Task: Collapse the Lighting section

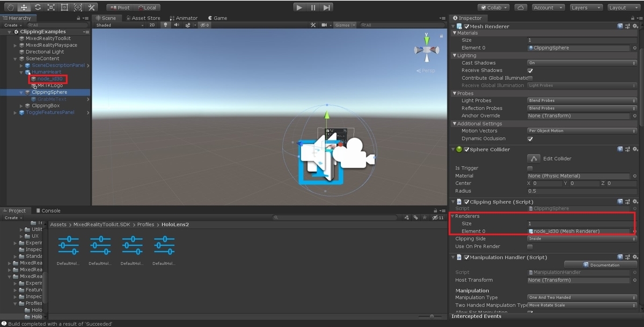Action: pyautogui.click(x=455, y=55)
